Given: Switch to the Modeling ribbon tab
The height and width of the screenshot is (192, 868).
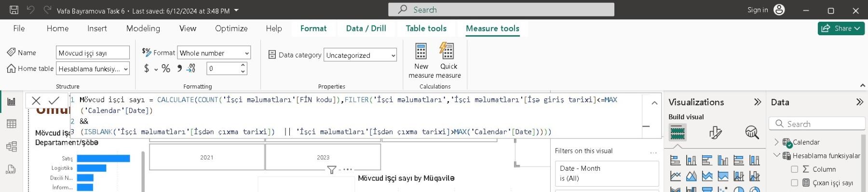Looking at the screenshot, I should coord(143,28).
